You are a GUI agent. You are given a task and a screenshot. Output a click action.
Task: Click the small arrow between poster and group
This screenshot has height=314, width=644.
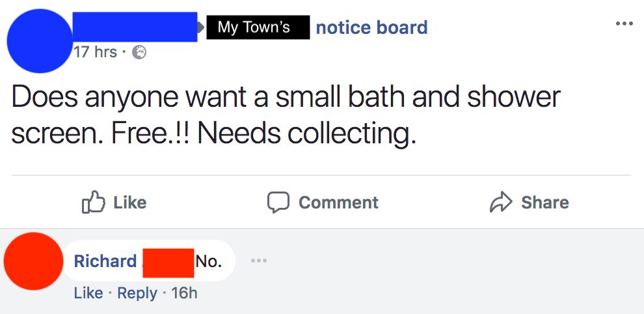[x=202, y=27]
